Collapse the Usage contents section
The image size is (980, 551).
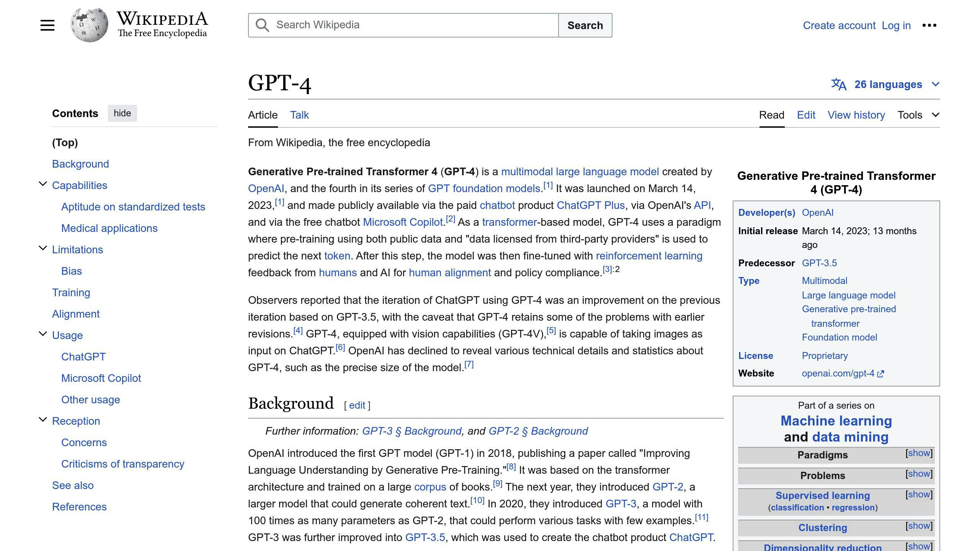[43, 334]
